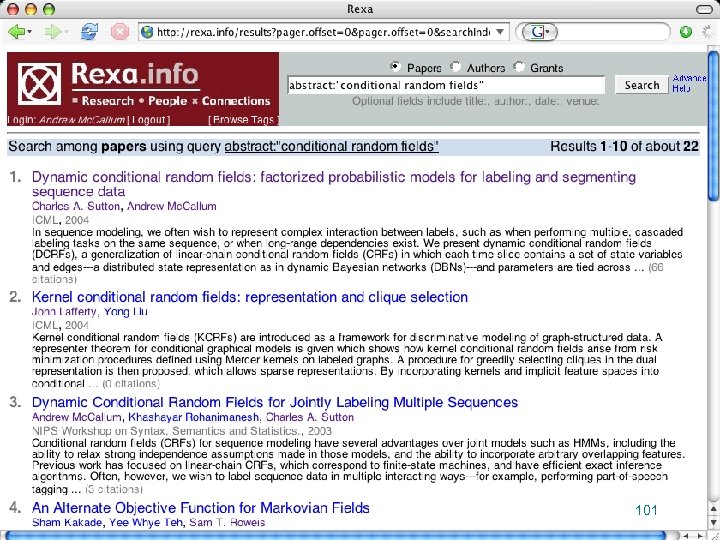The height and width of the screenshot is (540, 720).
Task: Click the Logout link
Action: (151, 120)
